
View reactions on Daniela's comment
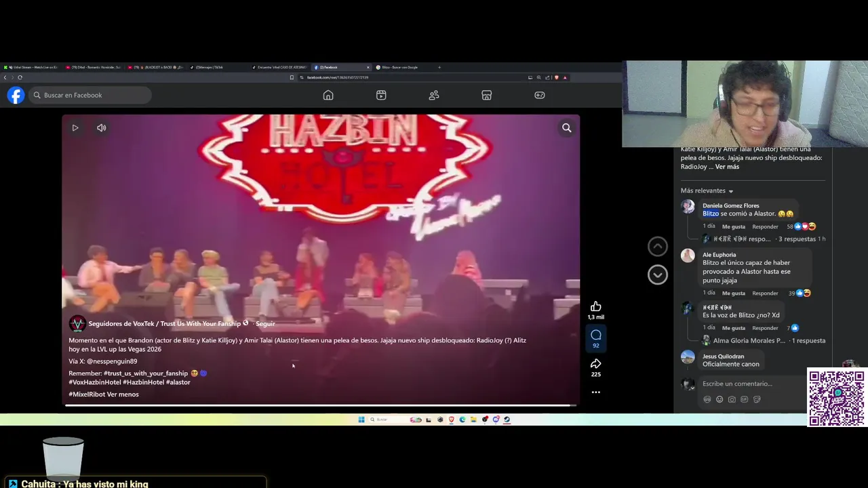(x=802, y=226)
